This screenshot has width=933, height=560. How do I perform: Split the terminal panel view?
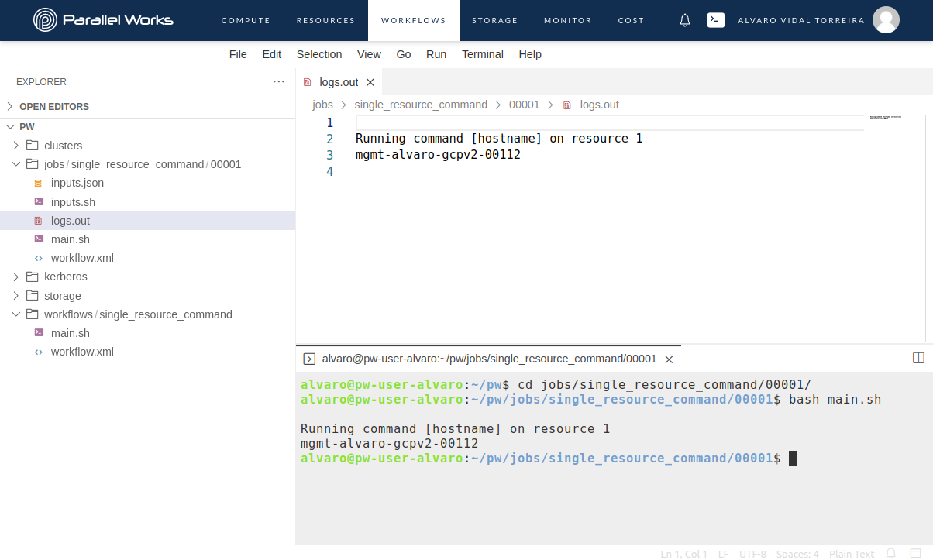pyautogui.click(x=918, y=358)
